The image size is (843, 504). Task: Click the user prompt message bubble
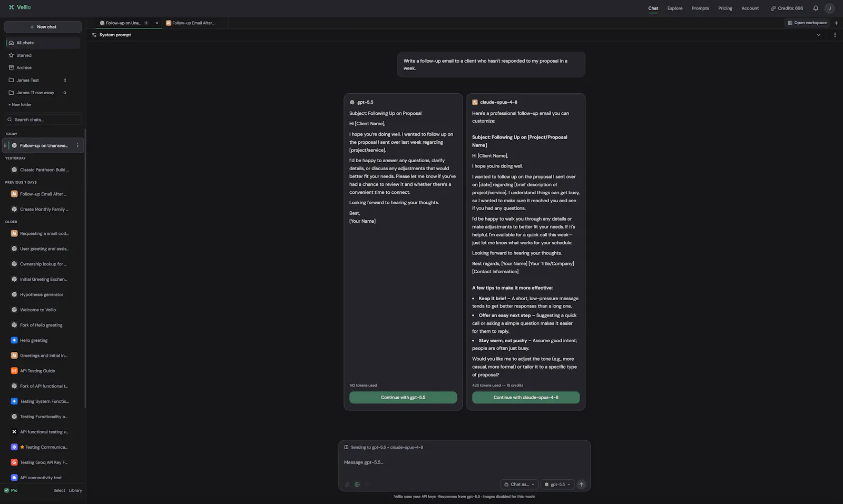(x=491, y=64)
